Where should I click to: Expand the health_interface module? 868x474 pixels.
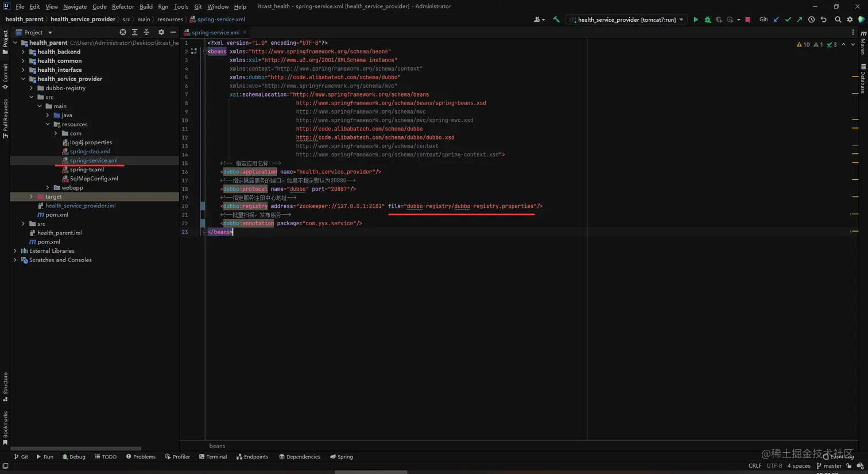[23, 70]
